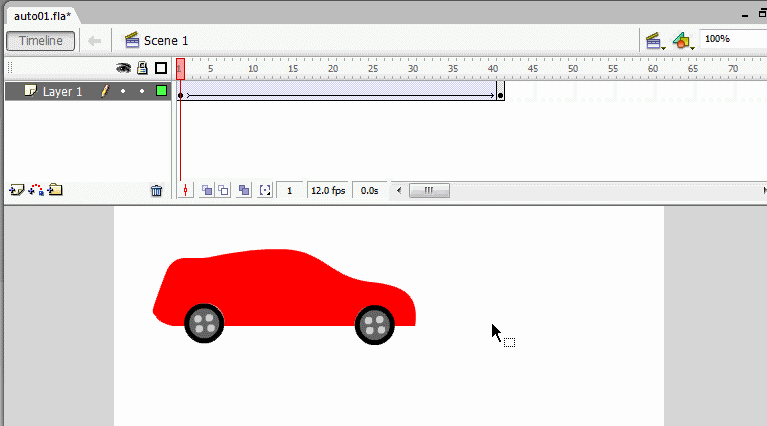Select the Layer 1 row
This screenshot has width=767, height=426.
(88, 91)
